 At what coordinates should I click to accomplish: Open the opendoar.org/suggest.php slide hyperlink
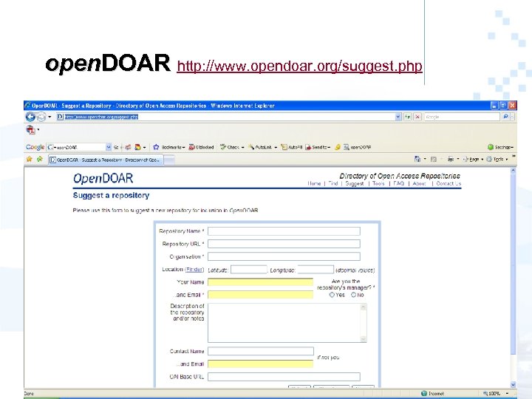(299, 66)
